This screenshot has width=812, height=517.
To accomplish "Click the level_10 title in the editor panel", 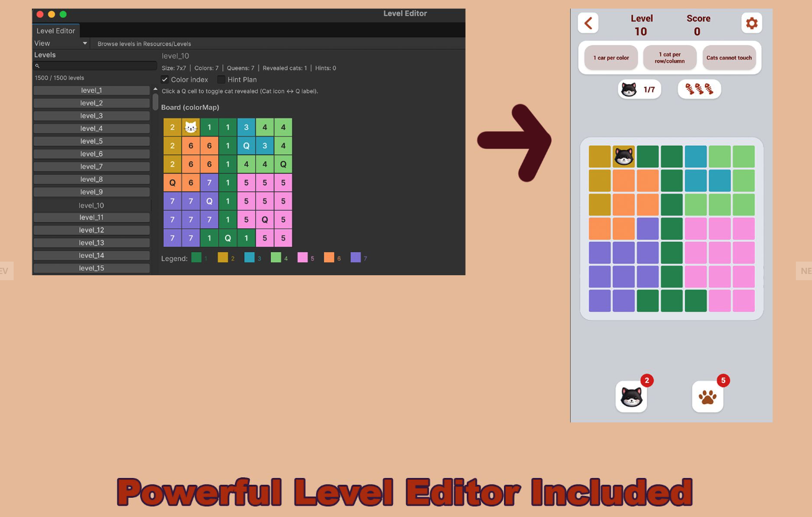I will coord(175,56).
